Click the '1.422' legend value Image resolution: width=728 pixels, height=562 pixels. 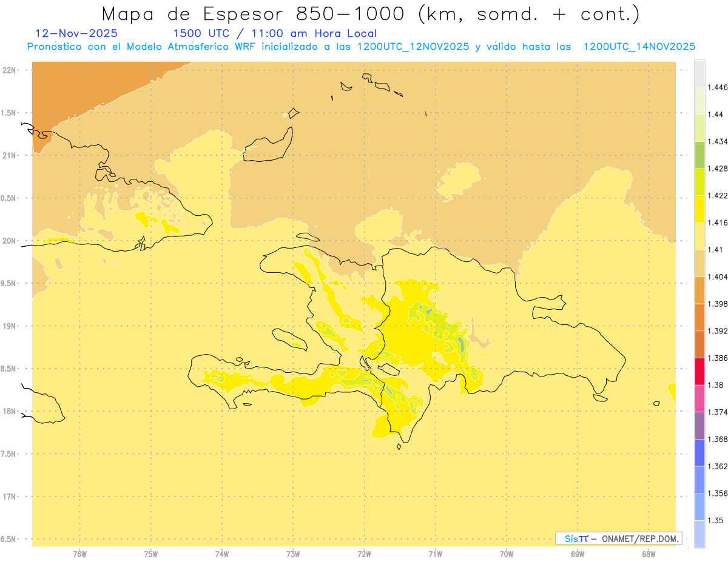click(x=718, y=196)
